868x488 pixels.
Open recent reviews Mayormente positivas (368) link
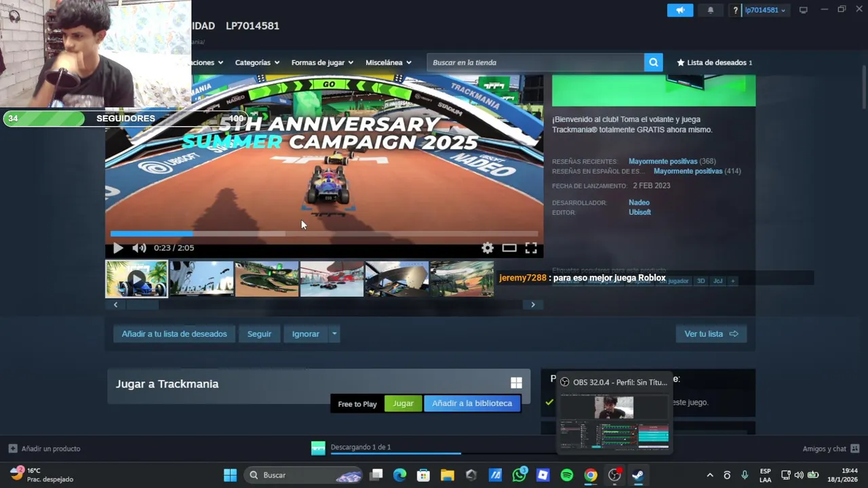tap(672, 161)
